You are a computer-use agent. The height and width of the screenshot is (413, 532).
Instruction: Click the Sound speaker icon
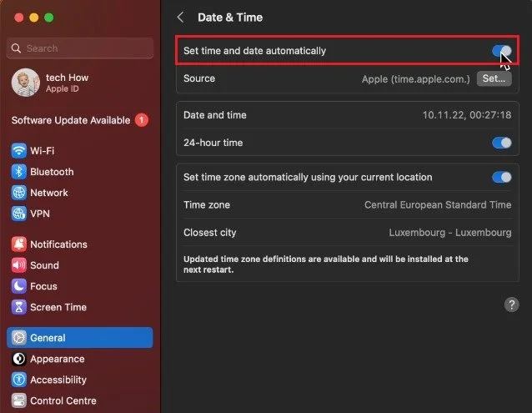(19, 265)
